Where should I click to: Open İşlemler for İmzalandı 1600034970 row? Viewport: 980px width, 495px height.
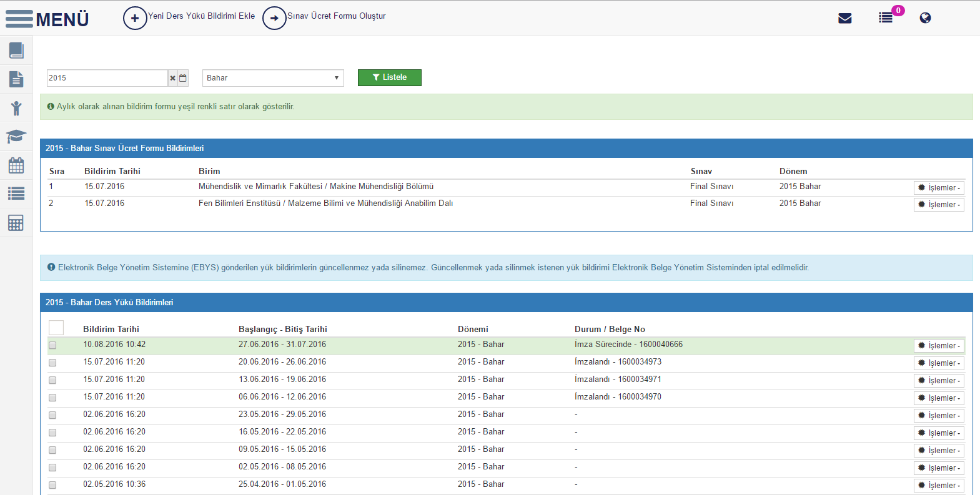tap(939, 398)
